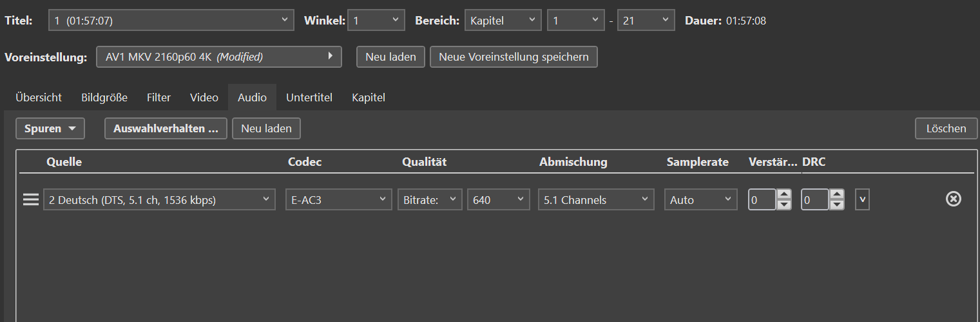Open the Spuren menu button
Screen dimensions: 980x322
point(50,128)
